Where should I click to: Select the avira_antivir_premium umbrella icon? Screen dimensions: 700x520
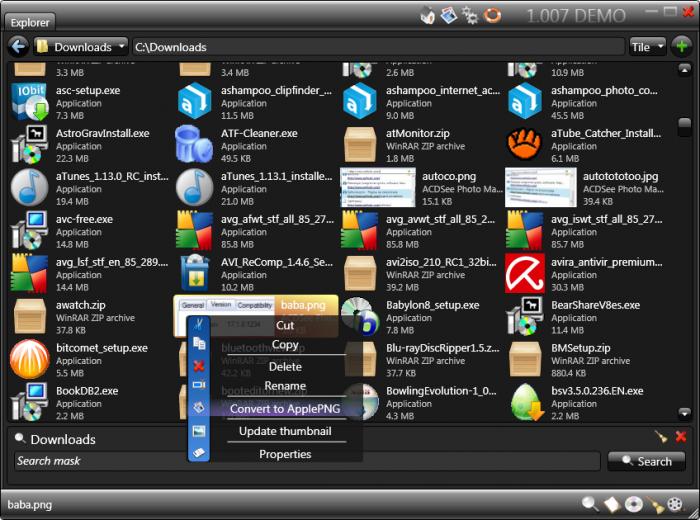tap(525, 273)
